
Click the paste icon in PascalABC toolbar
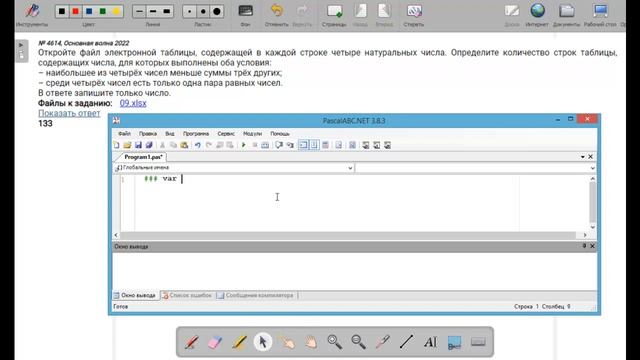(184, 145)
